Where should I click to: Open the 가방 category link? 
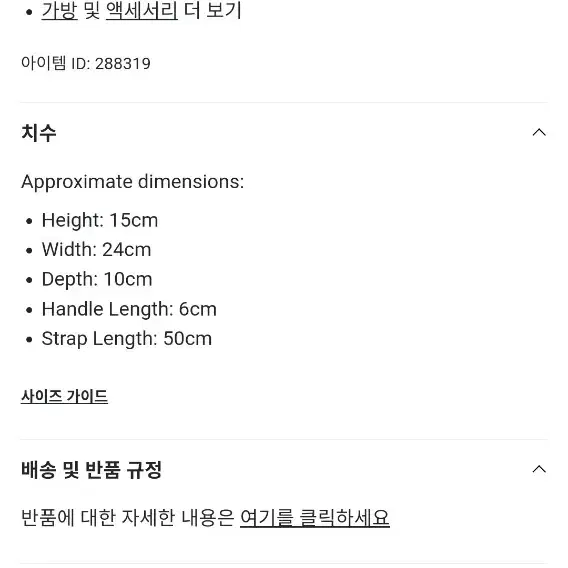(59, 11)
